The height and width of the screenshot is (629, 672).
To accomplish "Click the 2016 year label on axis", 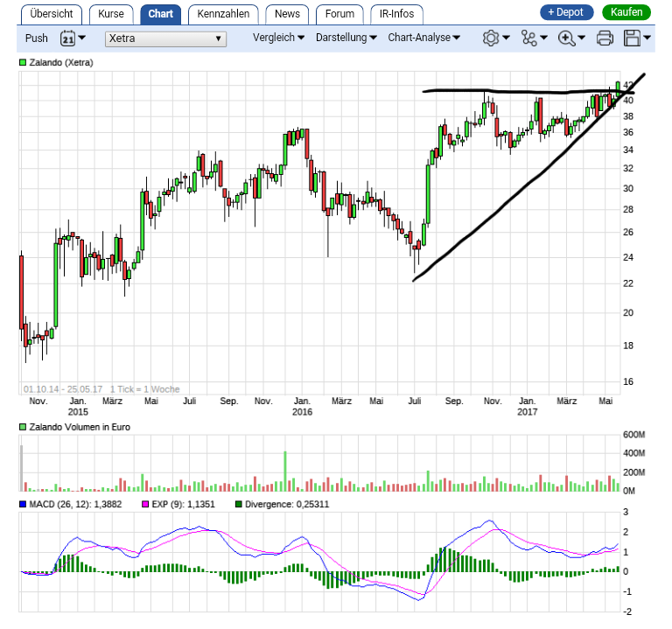I will pos(302,412).
